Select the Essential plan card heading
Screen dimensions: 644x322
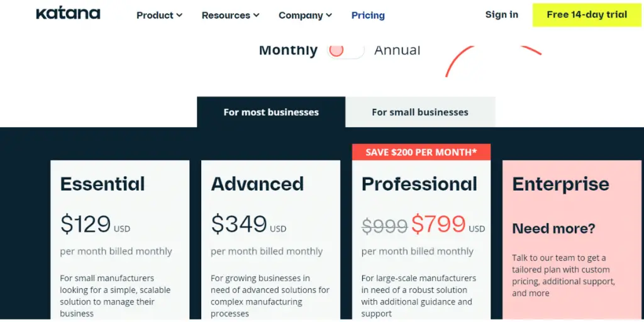point(103,184)
